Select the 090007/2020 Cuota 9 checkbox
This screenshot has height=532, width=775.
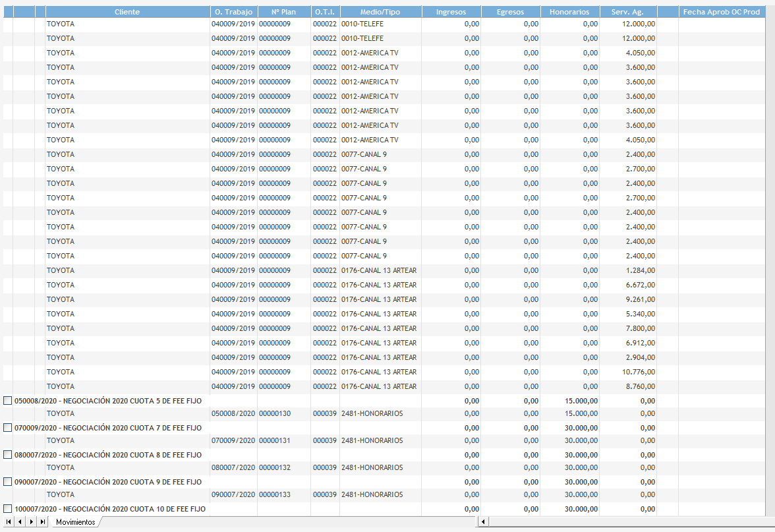pyautogui.click(x=8, y=482)
